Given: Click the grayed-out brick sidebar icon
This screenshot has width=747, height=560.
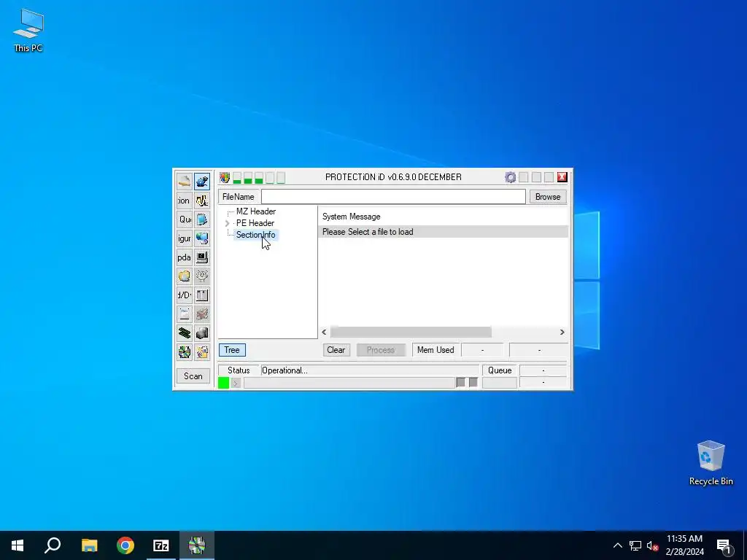Looking at the screenshot, I should [x=202, y=314].
